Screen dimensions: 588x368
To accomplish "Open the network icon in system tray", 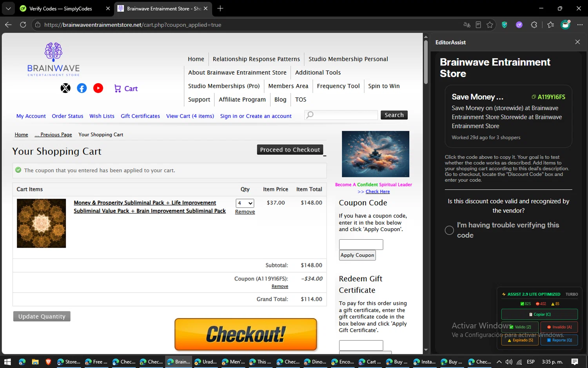I will coord(519,362).
